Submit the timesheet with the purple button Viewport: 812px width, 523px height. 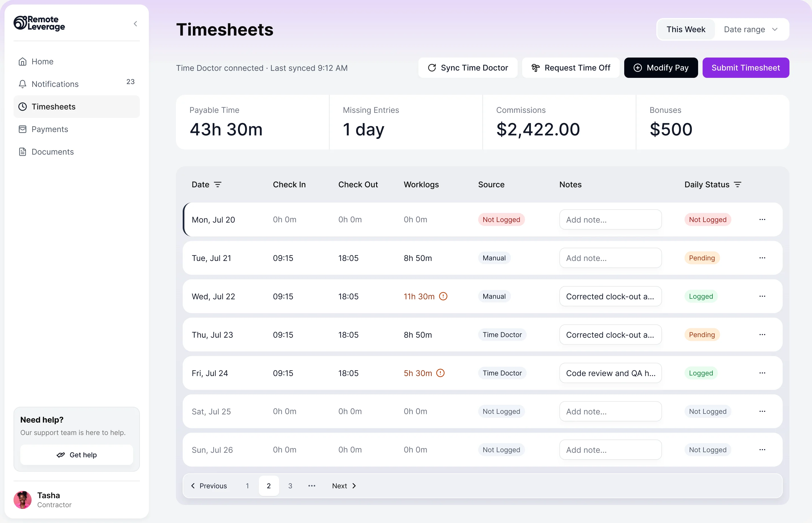745,68
